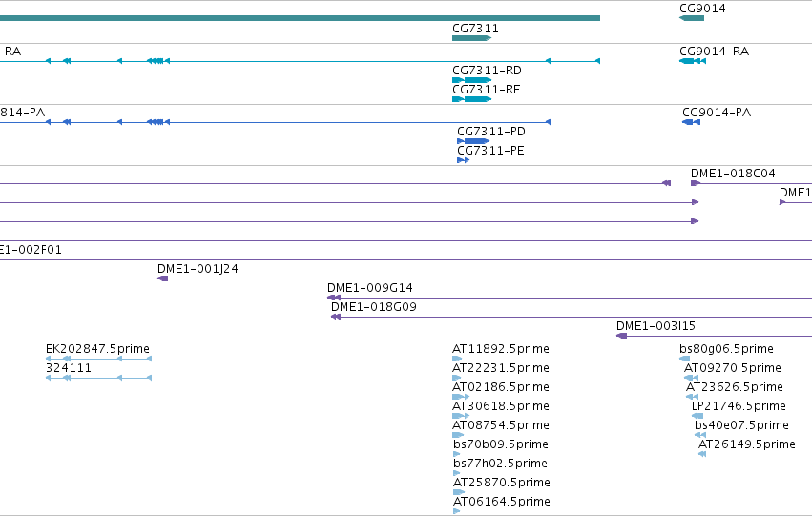Image resolution: width=812 pixels, height=516 pixels.
Task: Click the CG9014 gene label
Action: [x=702, y=9]
